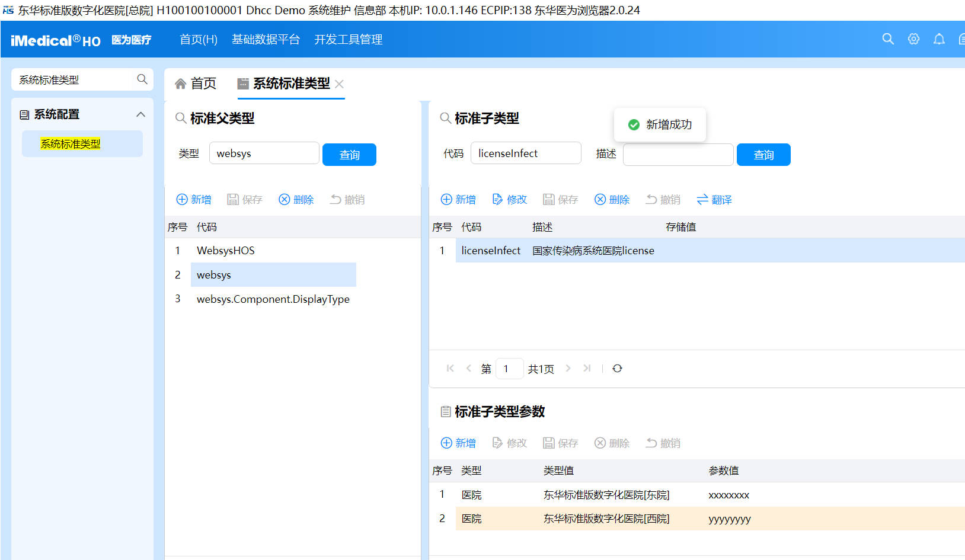Click the 类型值 column header
Image resolution: width=965 pixels, height=560 pixels.
[x=558, y=471]
